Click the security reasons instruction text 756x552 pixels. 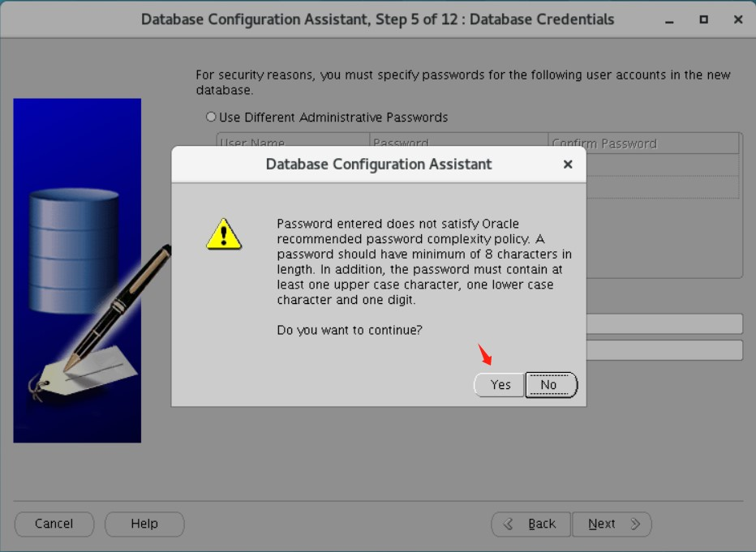(463, 83)
